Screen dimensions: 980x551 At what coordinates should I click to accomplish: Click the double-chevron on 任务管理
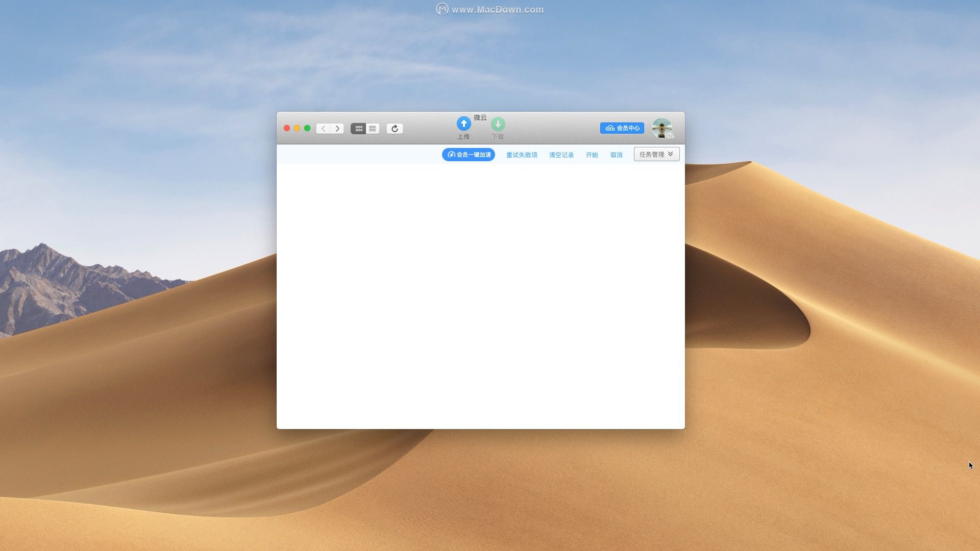[670, 154]
